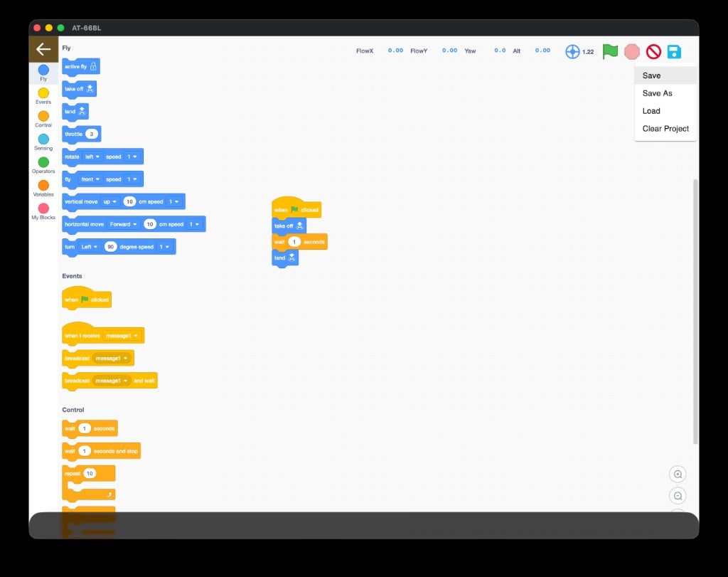Image resolution: width=728 pixels, height=577 pixels.
Task: Click the zoom in magnifier button
Action: coord(678,475)
